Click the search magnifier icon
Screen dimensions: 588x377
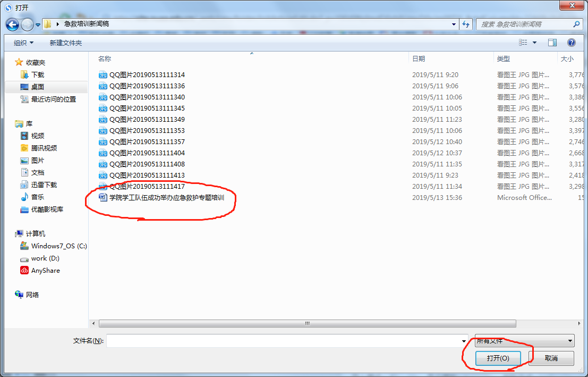pyautogui.click(x=576, y=24)
